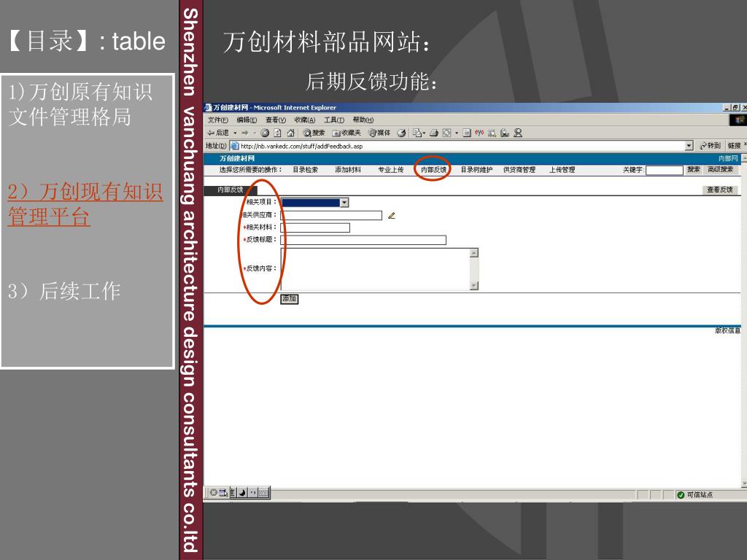This screenshot has width=747, height=560.
Task: Open the 目录树维护 navigation link
Action: [476, 169]
